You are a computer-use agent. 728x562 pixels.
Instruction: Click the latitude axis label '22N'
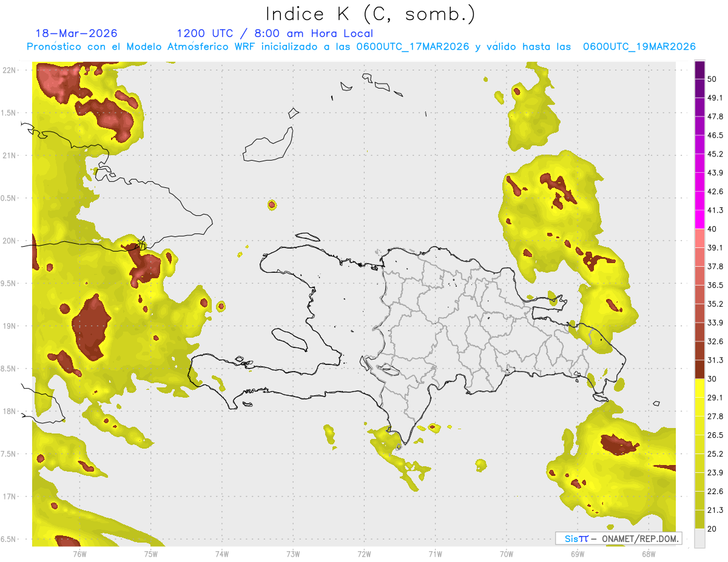point(10,70)
